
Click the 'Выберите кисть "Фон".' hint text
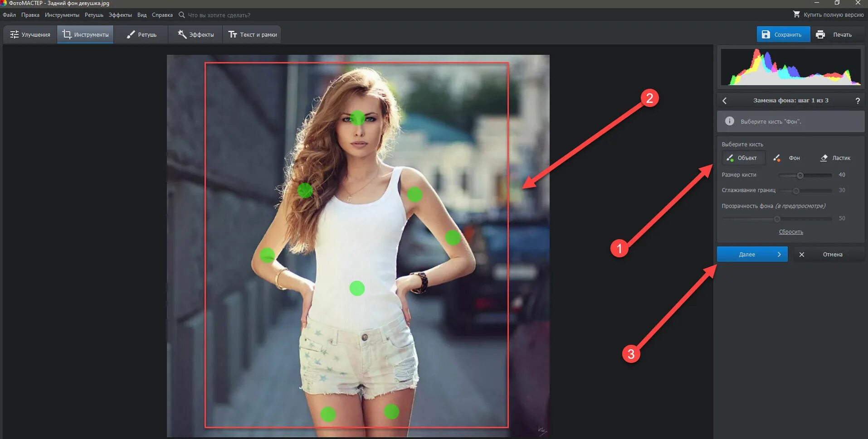771,122
